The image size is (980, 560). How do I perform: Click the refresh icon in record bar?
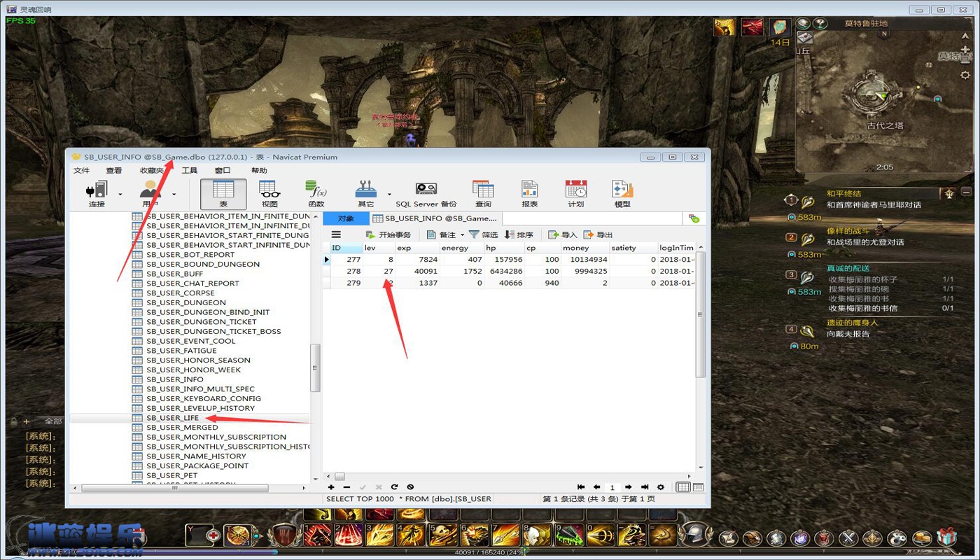[394, 487]
